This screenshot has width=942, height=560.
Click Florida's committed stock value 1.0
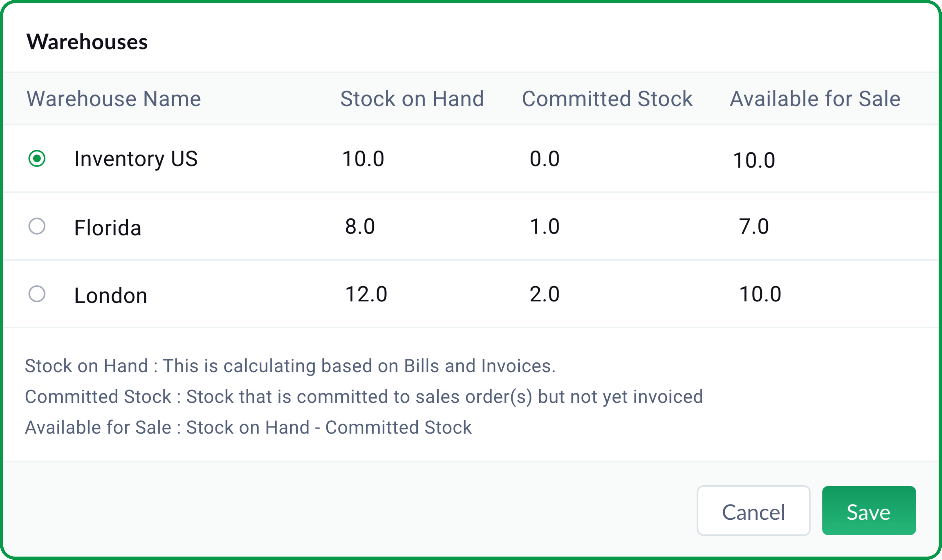544,227
